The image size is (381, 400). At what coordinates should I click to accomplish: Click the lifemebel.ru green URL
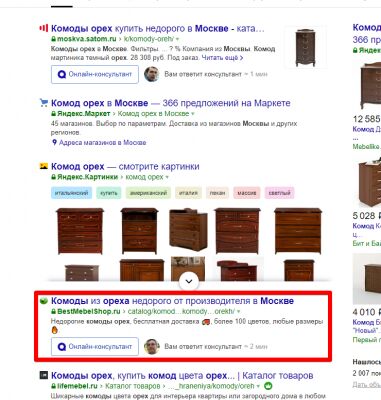click(77, 386)
